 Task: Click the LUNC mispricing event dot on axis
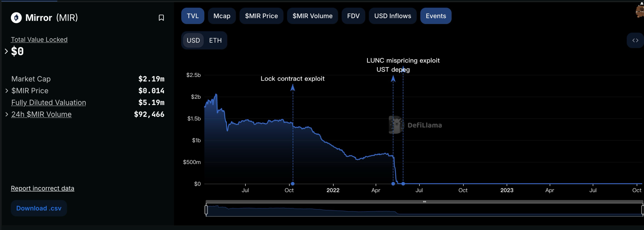click(x=403, y=184)
